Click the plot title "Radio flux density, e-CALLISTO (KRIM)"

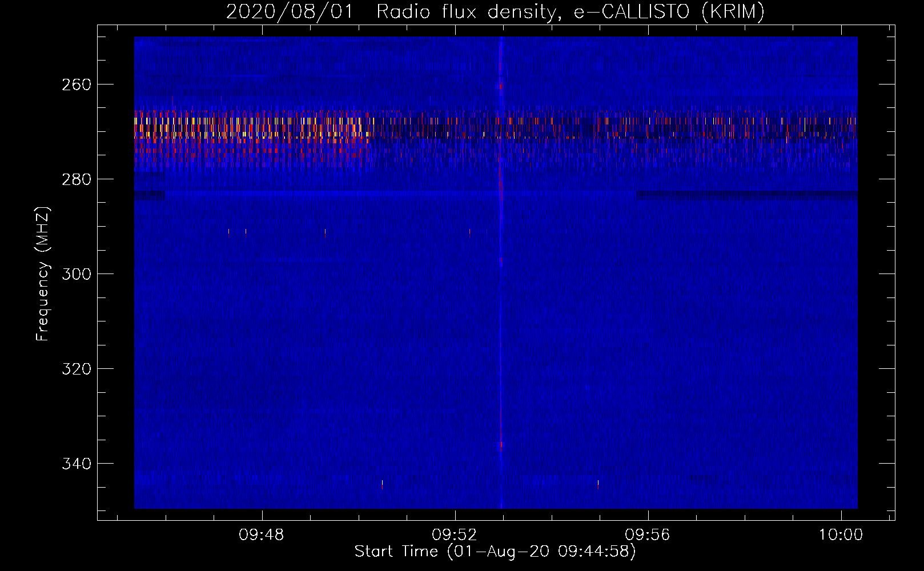coord(571,12)
